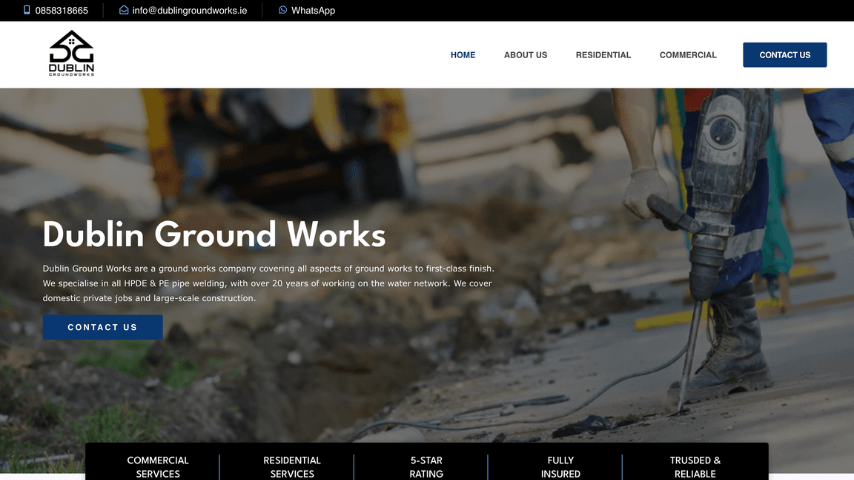Click the hero paragraph about HPDE pipe welding
This screenshot has height=480, width=854.
269,283
